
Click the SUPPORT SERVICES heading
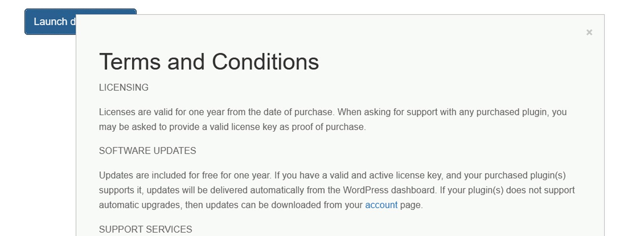click(145, 229)
